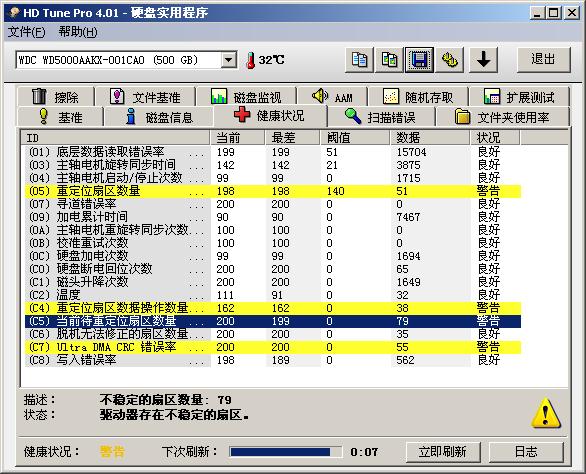586x474 pixels.
Task: Click the 驱动器存在不稳定的扇区 status text
Action: [x=174, y=415]
